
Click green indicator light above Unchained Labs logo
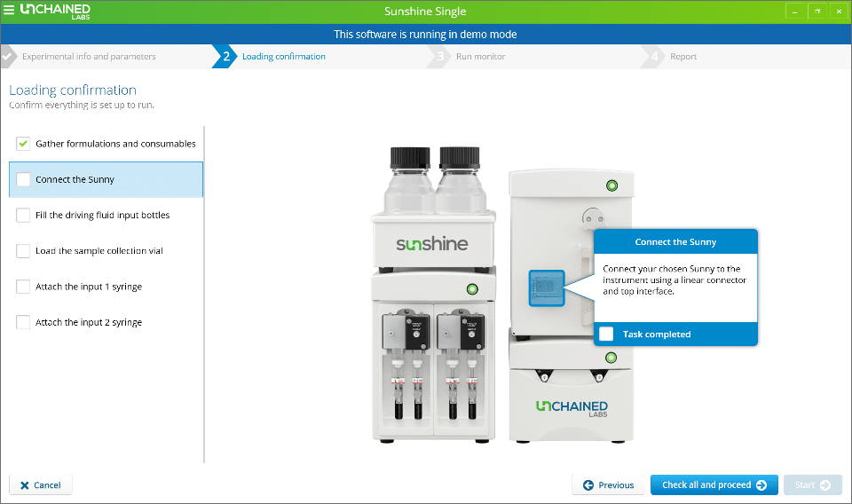611,358
